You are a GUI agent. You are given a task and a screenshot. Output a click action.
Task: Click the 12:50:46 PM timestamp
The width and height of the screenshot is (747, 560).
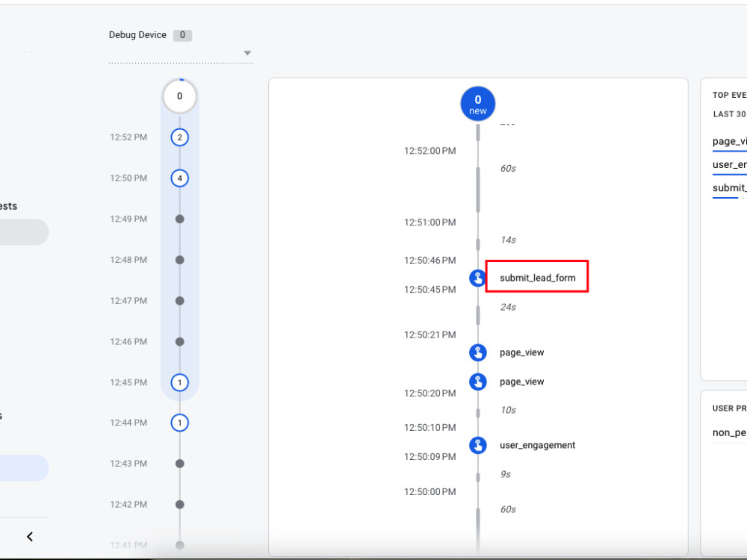click(430, 261)
